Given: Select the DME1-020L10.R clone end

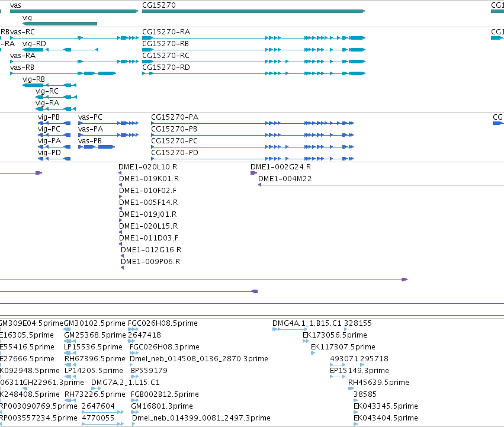Looking at the screenshot, I should tap(120, 173).
